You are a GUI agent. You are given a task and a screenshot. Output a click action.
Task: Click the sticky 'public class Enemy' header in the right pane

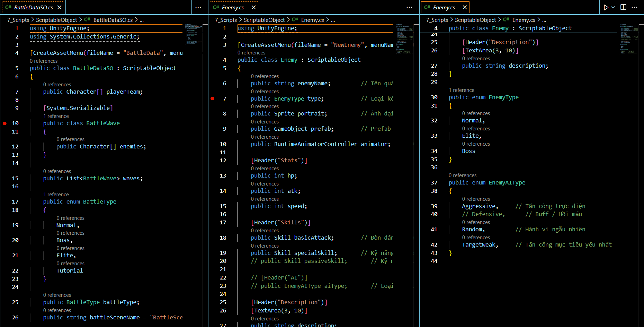coord(510,28)
